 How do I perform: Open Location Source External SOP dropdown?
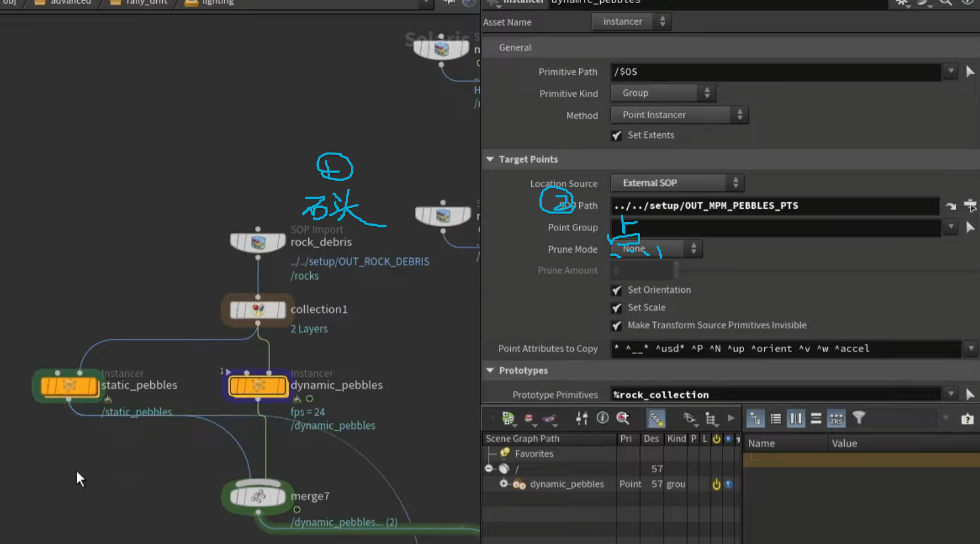pyautogui.click(x=678, y=183)
